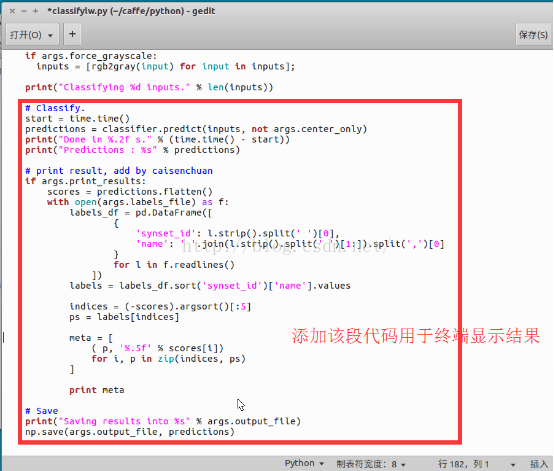The image size is (554, 471).
Task: Click the 'start = time.time()' line
Action: click(x=77, y=118)
